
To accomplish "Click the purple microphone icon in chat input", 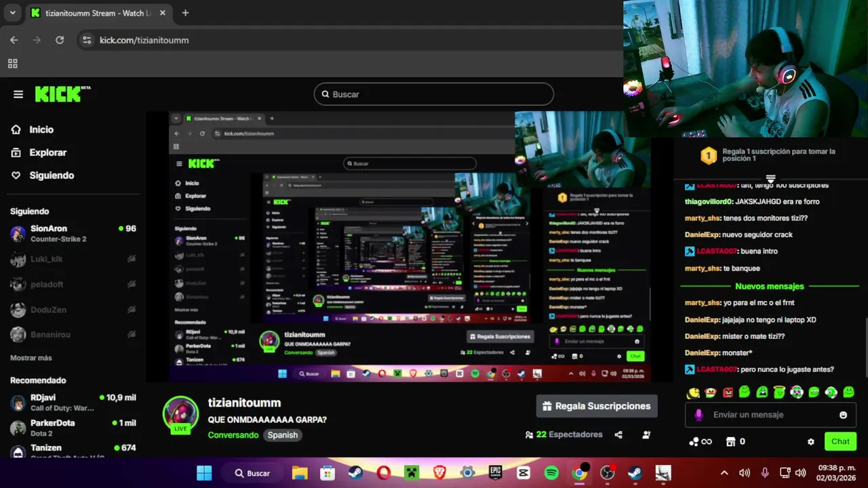I will (699, 415).
